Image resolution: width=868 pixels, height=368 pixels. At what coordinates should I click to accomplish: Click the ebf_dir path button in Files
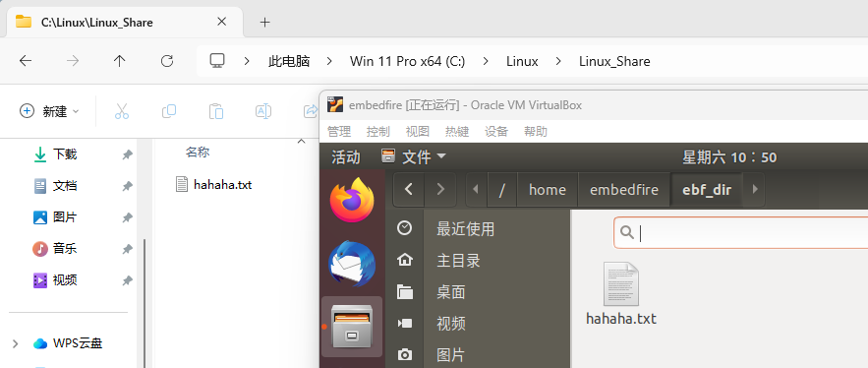click(x=708, y=190)
